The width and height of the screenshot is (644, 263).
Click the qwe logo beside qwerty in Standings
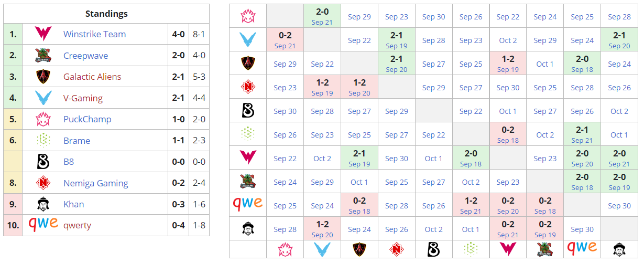point(43,224)
